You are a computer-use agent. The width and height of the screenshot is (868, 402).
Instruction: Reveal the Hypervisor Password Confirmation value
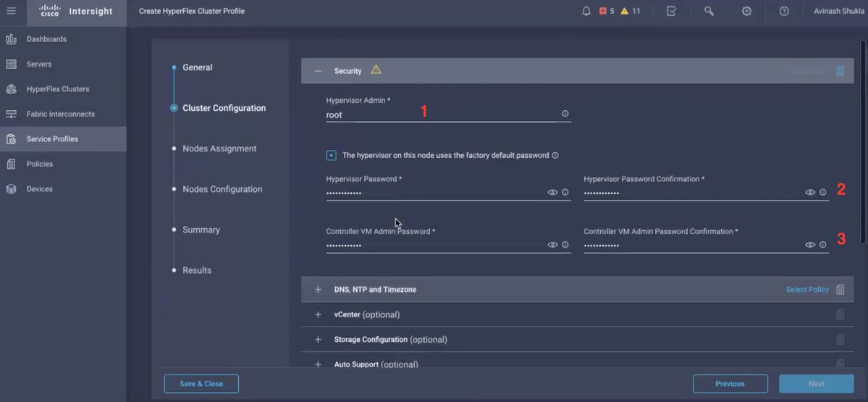pyautogui.click(x=810, y=192)
